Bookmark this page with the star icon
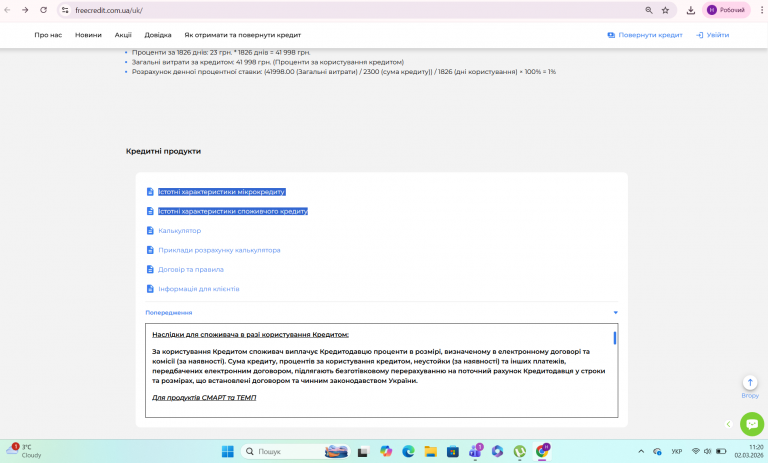768x463 pixels. [x=665, y=10]
